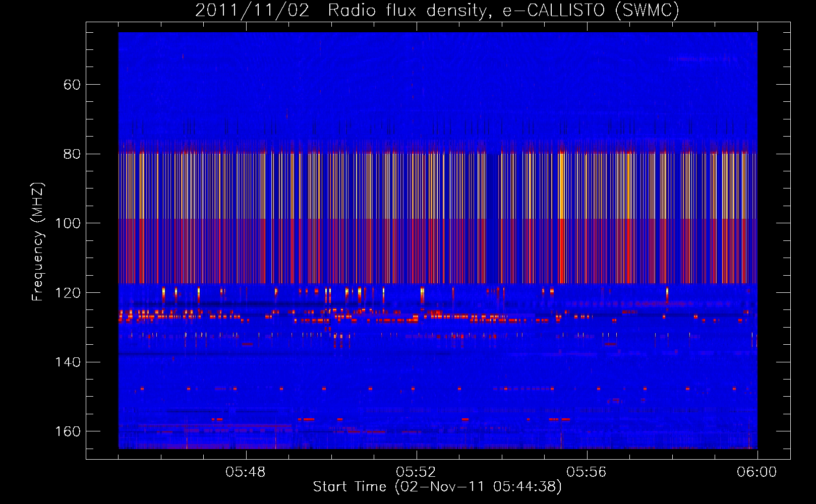Click the 05:52 time tick label
This screenshot has height=504, width=816.
click(x=416, y=472)
